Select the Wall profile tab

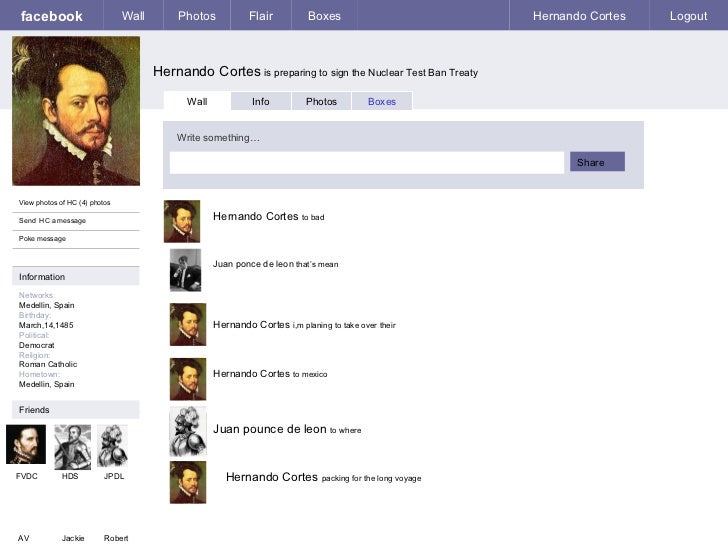pos(197,101)
